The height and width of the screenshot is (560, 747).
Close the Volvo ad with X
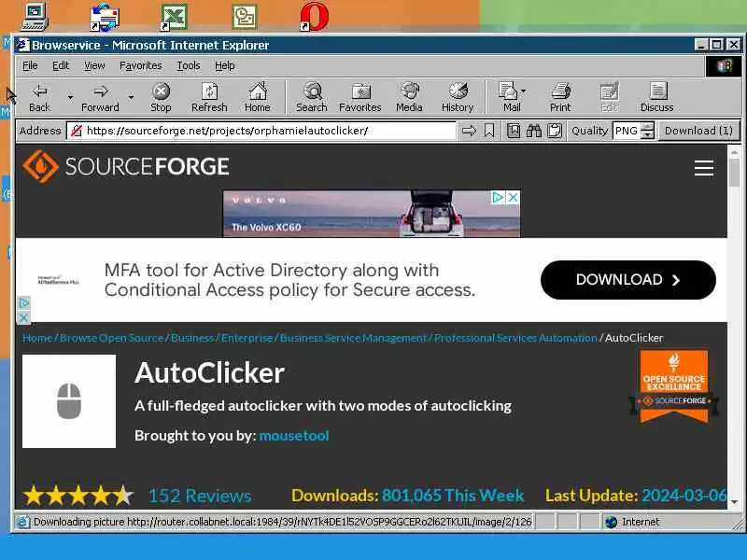[513, 197]
